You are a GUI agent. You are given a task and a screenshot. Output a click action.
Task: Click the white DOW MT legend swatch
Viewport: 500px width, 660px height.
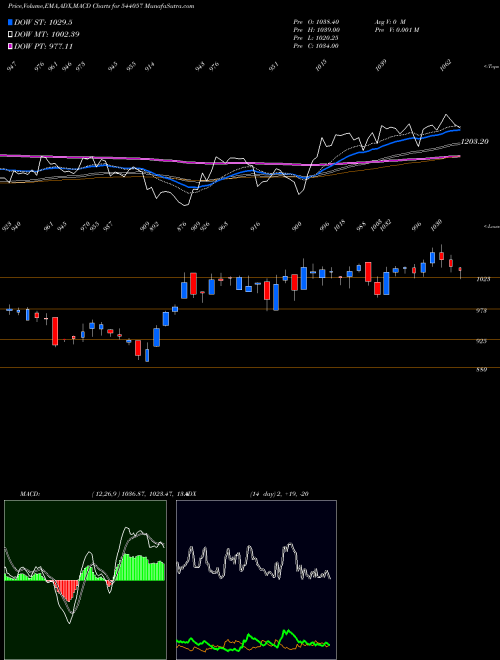[11, 35]
